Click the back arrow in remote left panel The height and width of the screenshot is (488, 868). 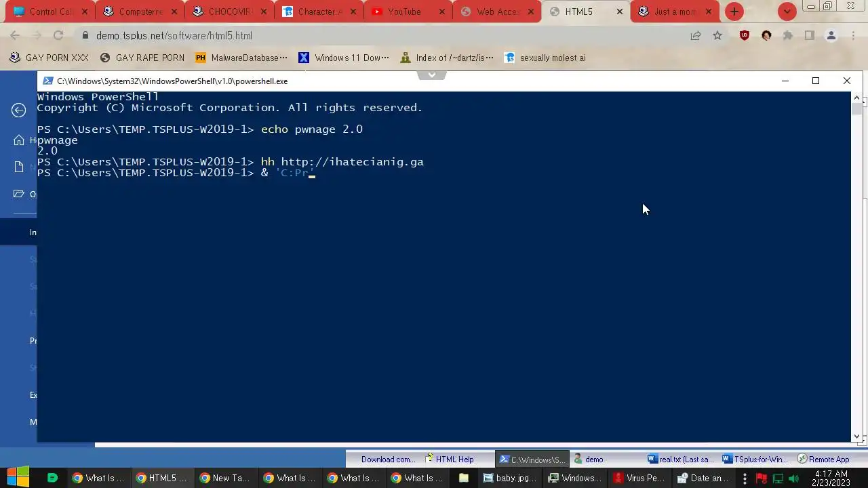coord(19,110)
